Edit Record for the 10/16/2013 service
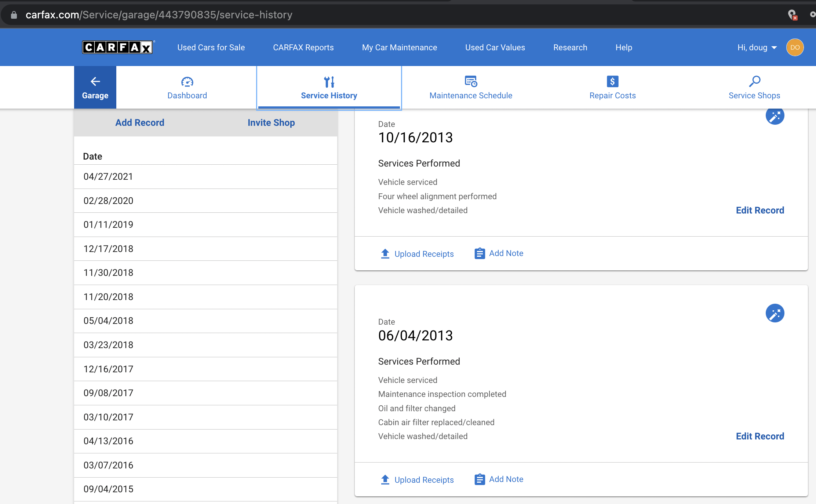 pyautogui.click(x=760, y=210)
